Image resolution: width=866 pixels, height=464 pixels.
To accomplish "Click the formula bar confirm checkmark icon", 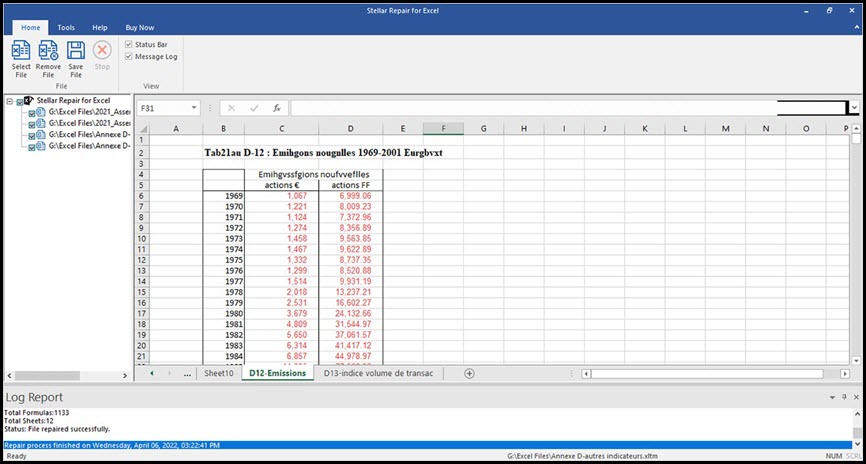I will coord(254,108).
